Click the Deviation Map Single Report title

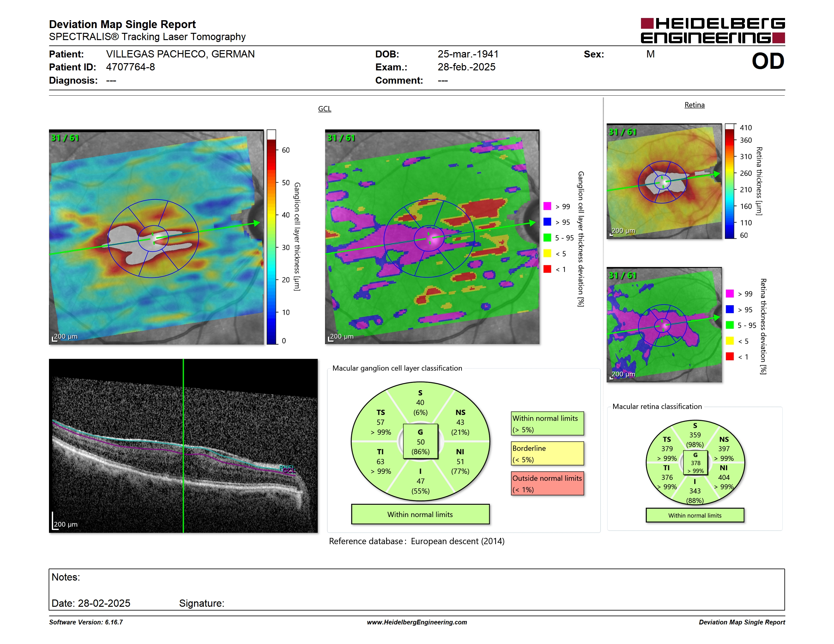[122, 24]
